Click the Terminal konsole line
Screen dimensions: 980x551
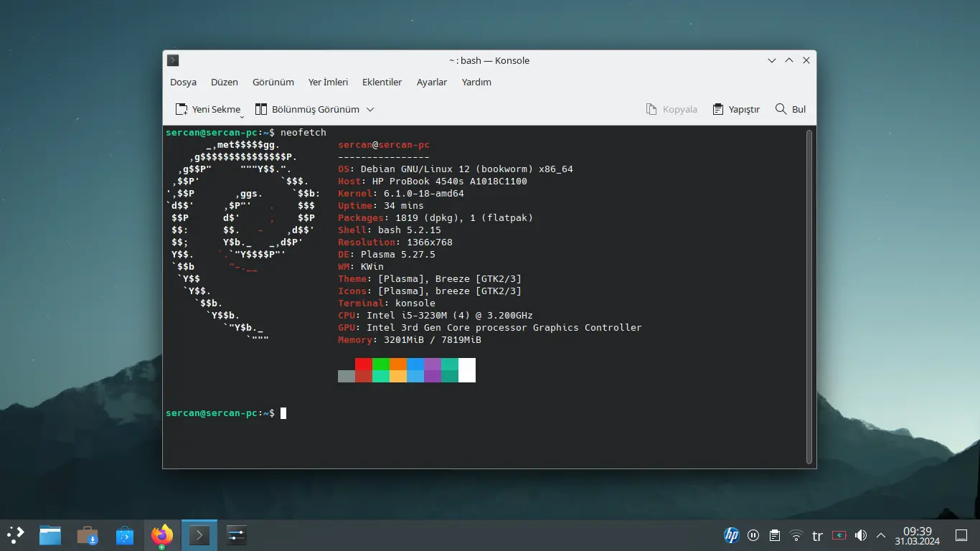pyautogui.click(x=387, y=303)
